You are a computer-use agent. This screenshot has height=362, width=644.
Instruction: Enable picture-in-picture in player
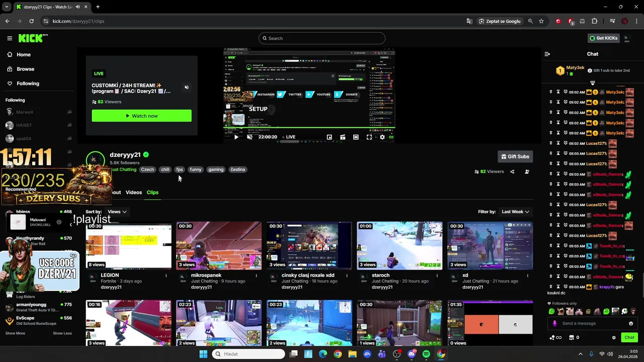pos(329,137)
